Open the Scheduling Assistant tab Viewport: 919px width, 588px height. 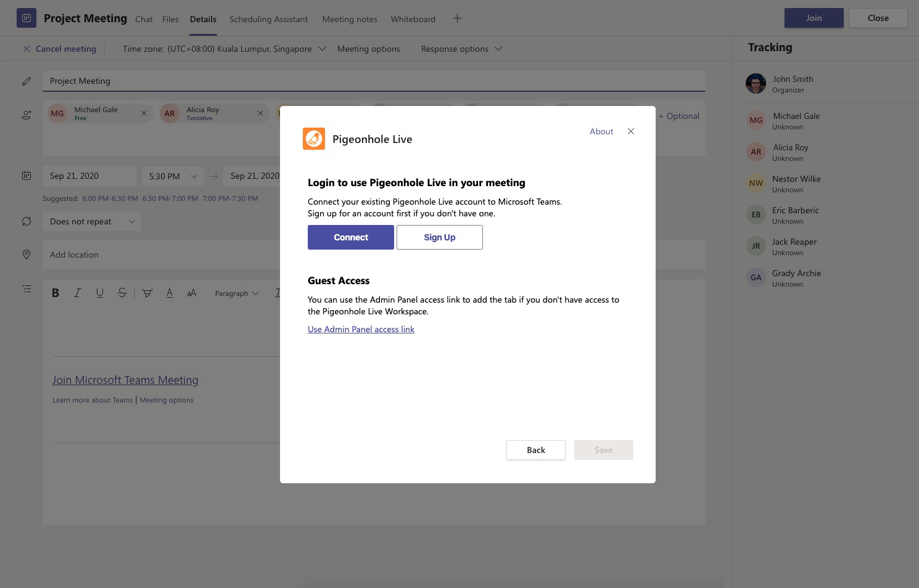click(268, 19)
